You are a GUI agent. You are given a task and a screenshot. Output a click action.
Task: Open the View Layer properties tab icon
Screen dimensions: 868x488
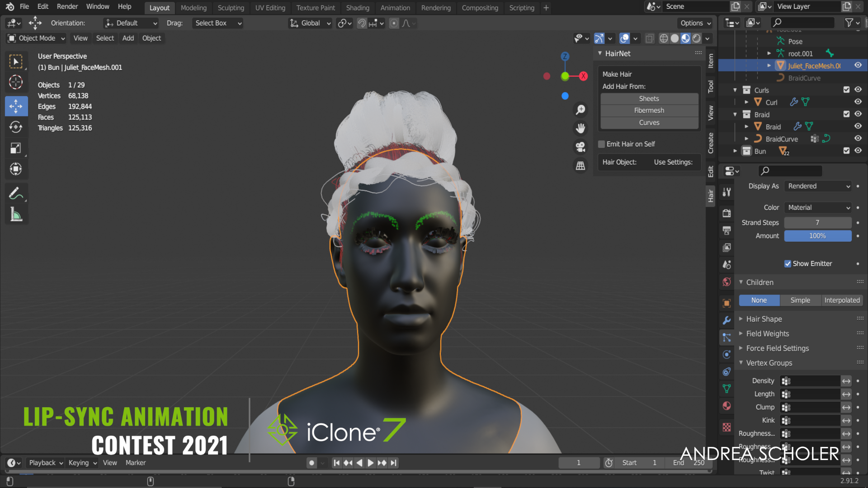(x=726, y=247)
